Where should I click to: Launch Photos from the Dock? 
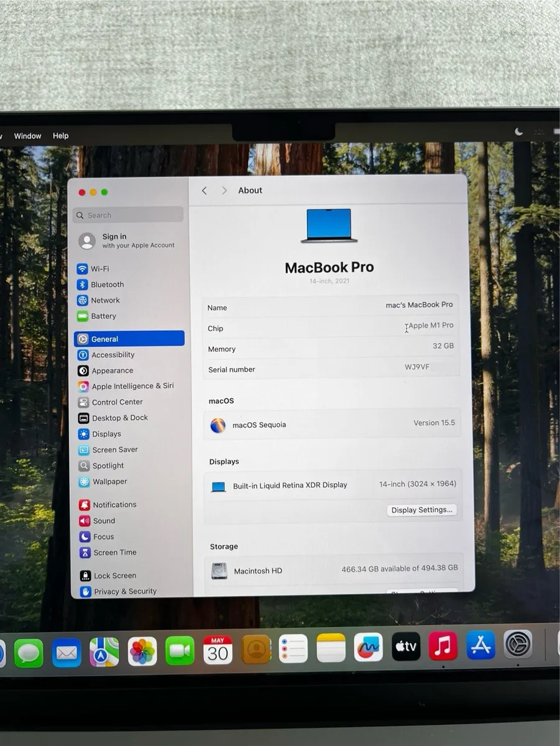point(142,652)
